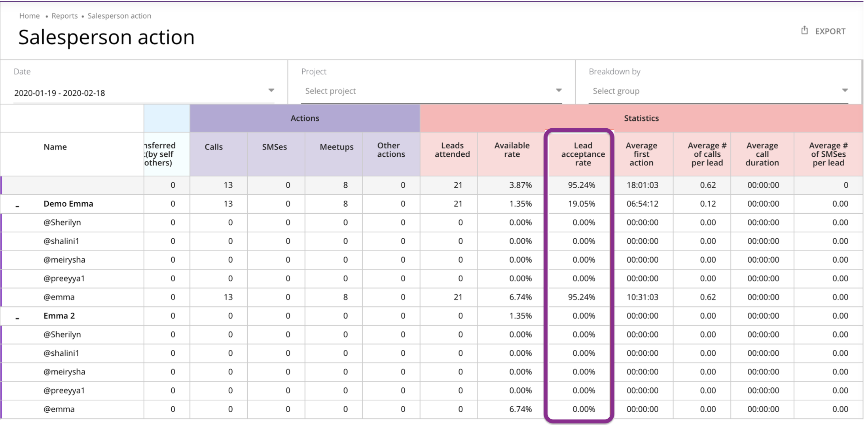Click the Average call duration header

(762, 154)
